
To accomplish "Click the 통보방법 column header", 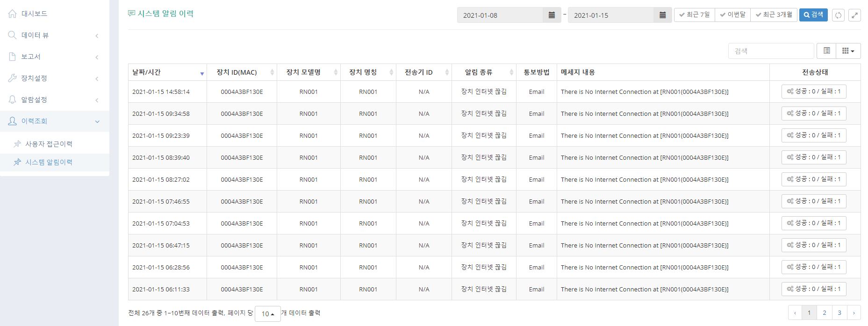I will tap(537, 72).
